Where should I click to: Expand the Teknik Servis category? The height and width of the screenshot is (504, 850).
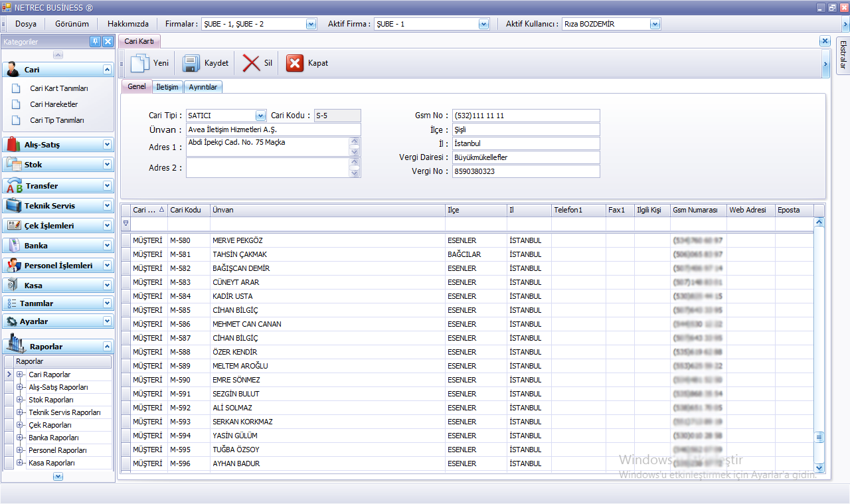coord(107,205)
